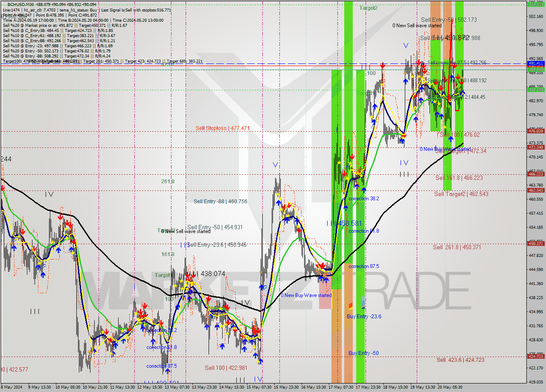This screenshot has width=546, height=392.
Task: Click the '15 May 07:30' time axis label
Action: tap(258, 387)
